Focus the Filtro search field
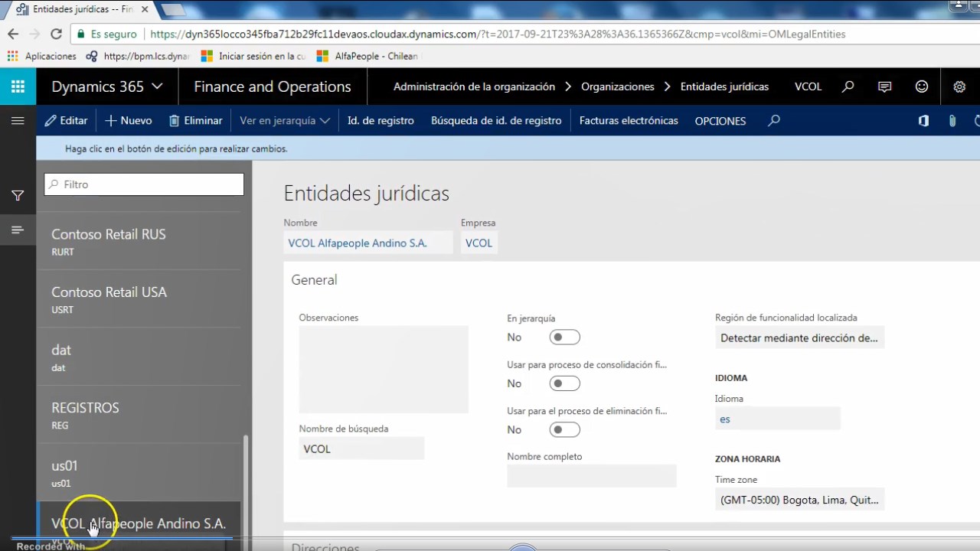 (144, 184)
